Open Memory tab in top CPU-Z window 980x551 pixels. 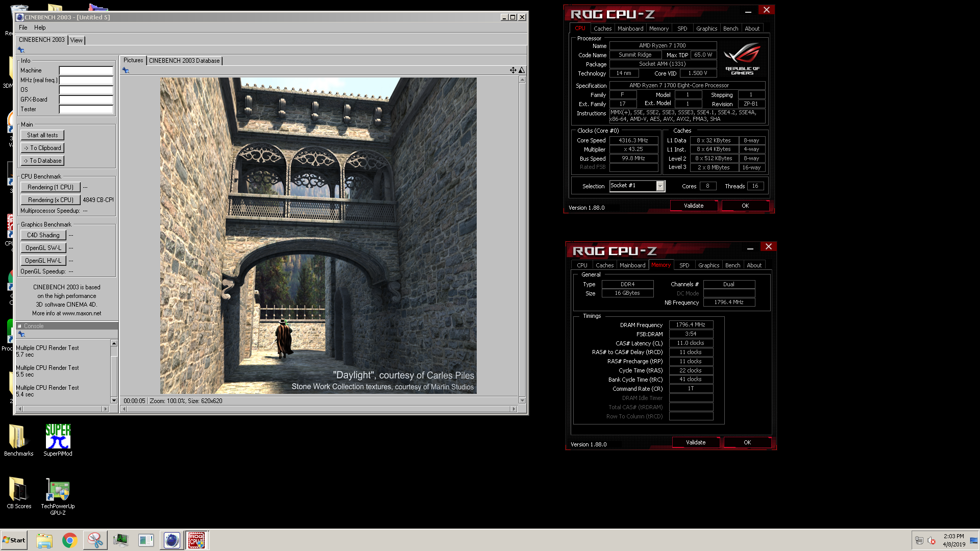click(659, 29)
